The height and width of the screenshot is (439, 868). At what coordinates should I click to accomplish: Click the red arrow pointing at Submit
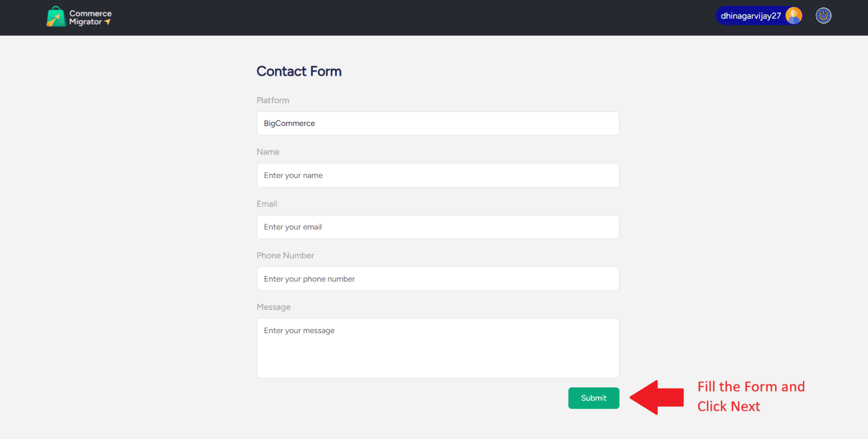pos(658,398)
